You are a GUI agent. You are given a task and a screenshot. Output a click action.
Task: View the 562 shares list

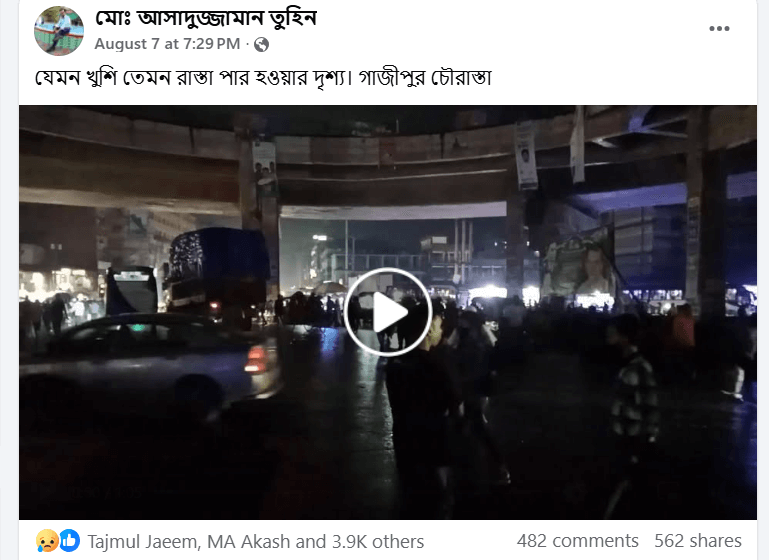tap(697, 541)
